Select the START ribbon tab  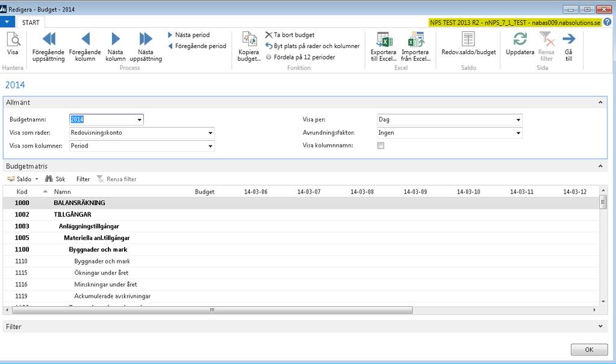[x=31, y=22]
